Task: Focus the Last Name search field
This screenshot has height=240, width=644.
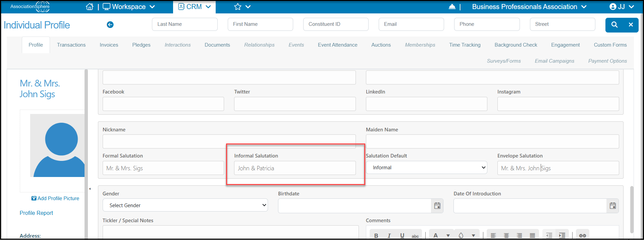Action: click(x=185, y=24)
